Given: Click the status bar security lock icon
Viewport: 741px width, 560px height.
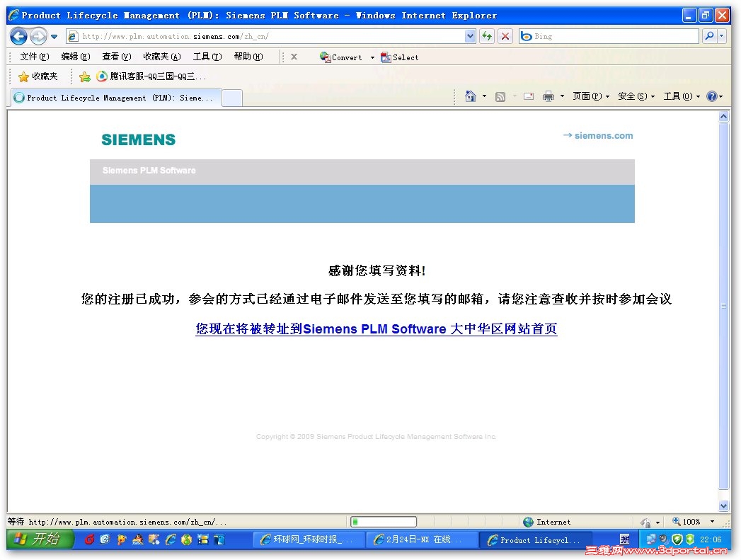Looking at the screenshot, I should tap(646, 522).
